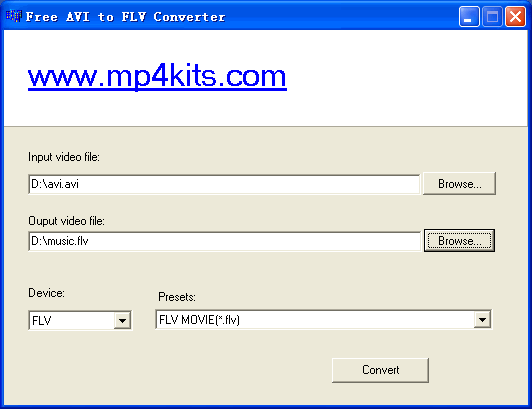This screenshot has height=409, width=532.
Task: Expand the Presets dropdown arrow
Action: tap(482, 319)
